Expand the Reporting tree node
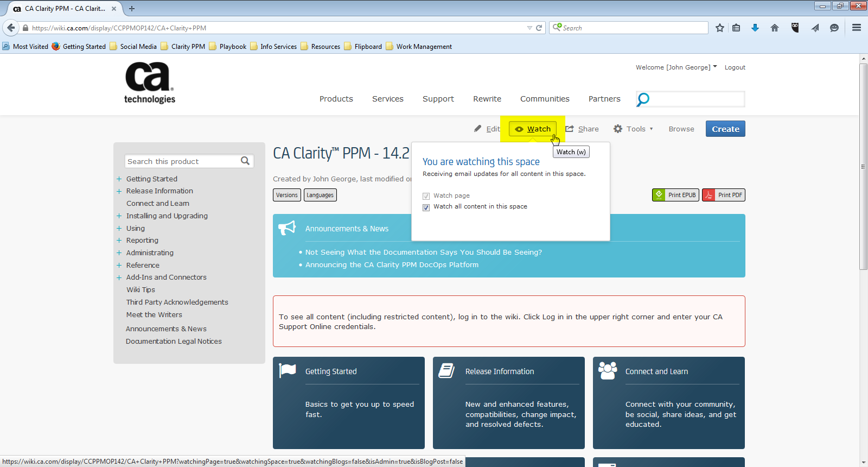868x467 pixels. [x=119, y=240]
